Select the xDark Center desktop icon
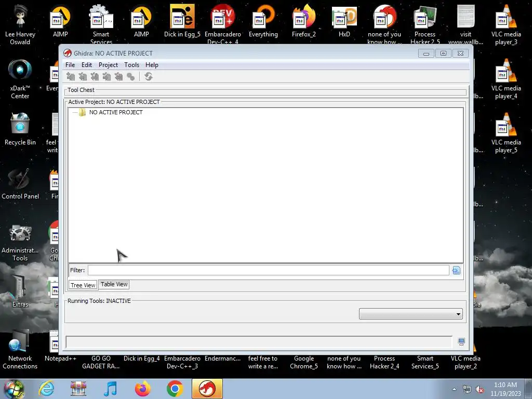 [20, 79]
